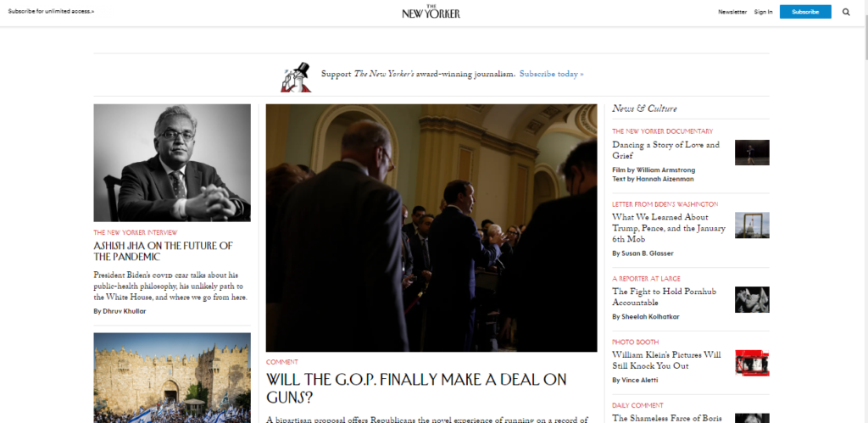This screenshot has height=423, width=868.
Task: Open the 'Dancing a Story of Love and Grief' thumbnail
Action: click(x=752, y=153)
